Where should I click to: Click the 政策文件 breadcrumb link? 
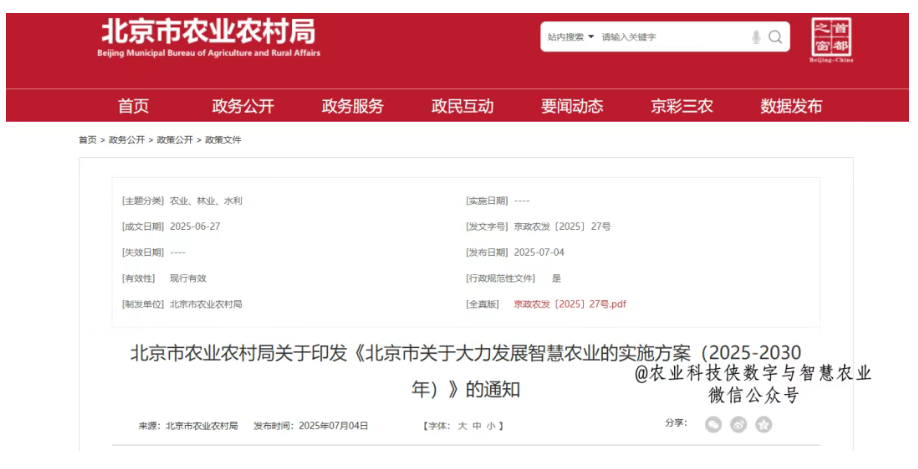(x=223, y=140)
